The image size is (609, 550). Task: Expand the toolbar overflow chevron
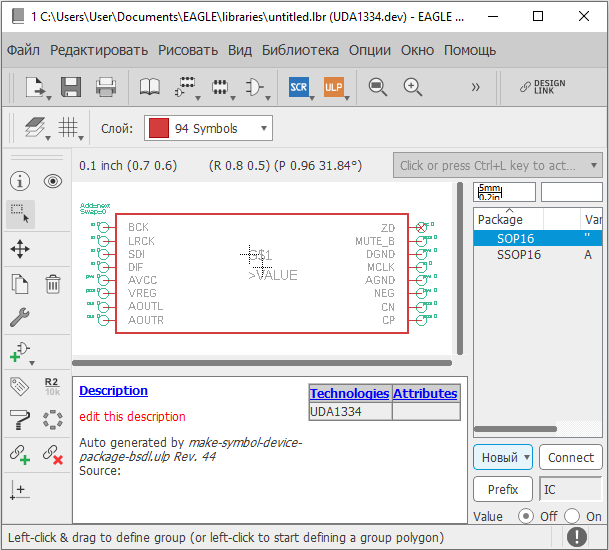(x=476, y=87)
